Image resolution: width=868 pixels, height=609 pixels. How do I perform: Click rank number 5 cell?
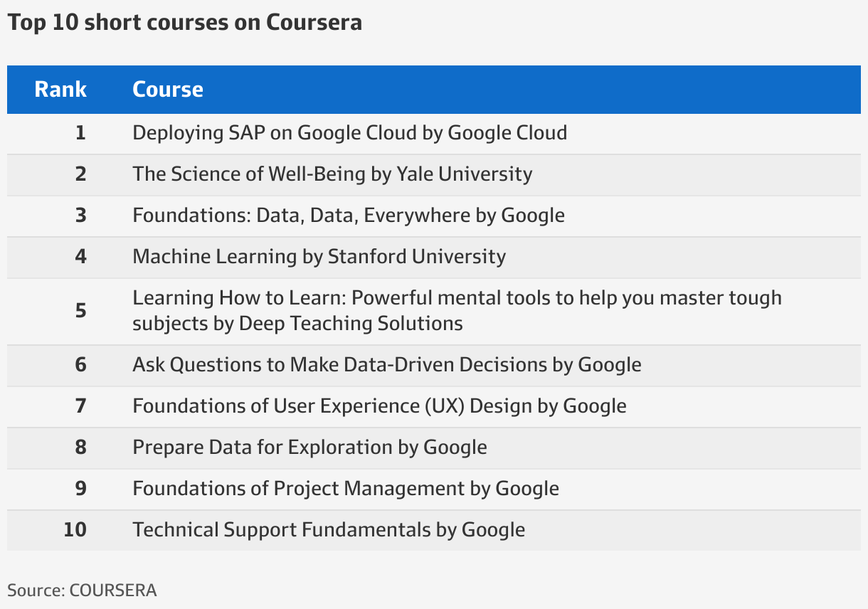(80, 311)
